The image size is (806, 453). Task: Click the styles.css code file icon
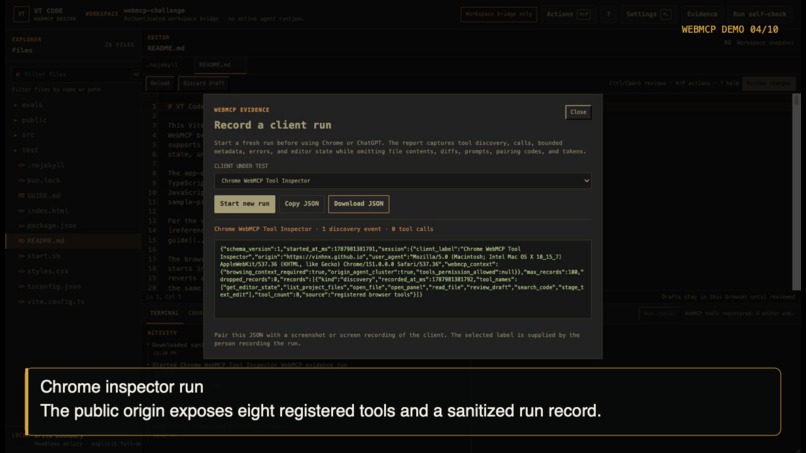[x=22, y=271]
